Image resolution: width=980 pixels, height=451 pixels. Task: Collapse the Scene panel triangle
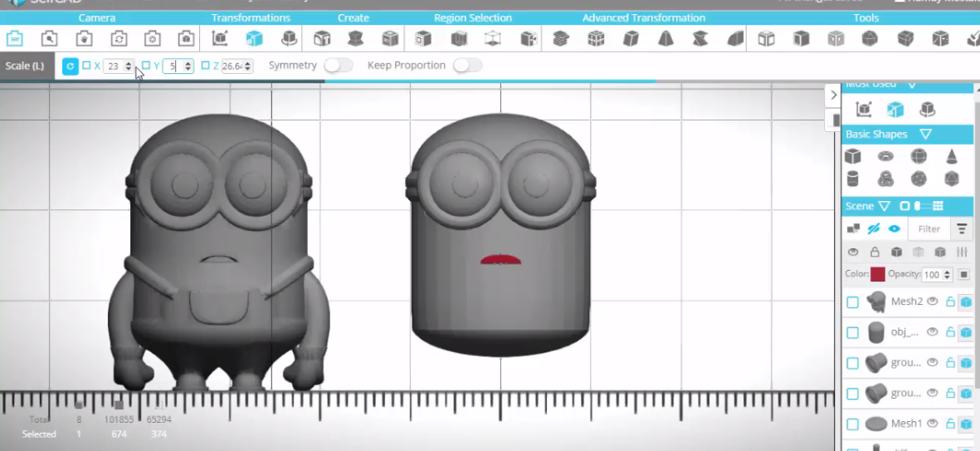pos(884,206)
